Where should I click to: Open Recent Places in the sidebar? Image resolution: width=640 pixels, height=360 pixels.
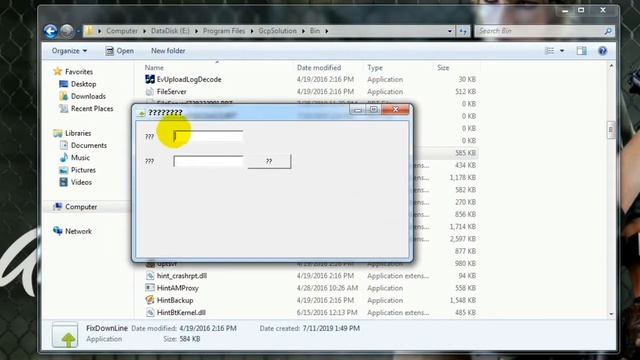tap(92, 109)
